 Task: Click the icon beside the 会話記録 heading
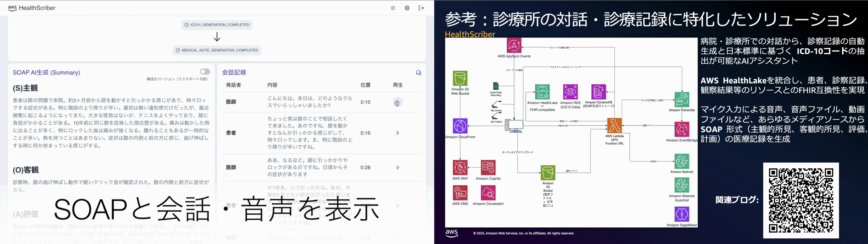click(x=419, y=72)
